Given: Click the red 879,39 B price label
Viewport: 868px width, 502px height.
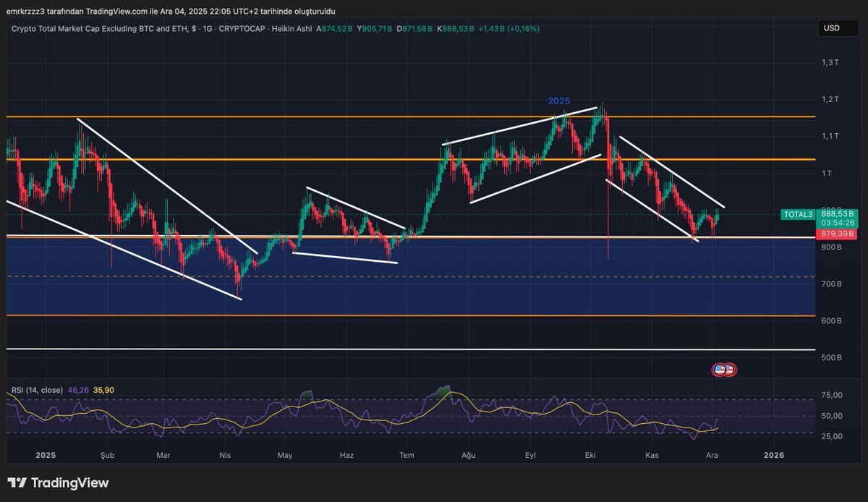Looking at the screenshot, I should click(838, 234).
